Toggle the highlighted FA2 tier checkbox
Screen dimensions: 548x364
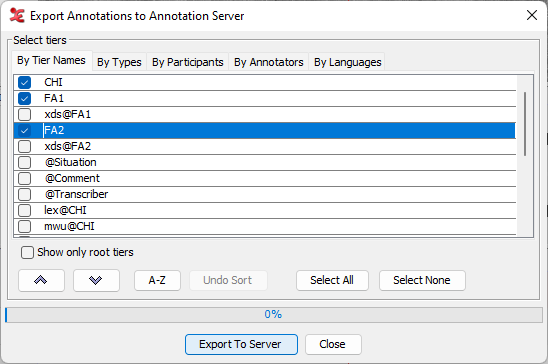pos(24,131)
